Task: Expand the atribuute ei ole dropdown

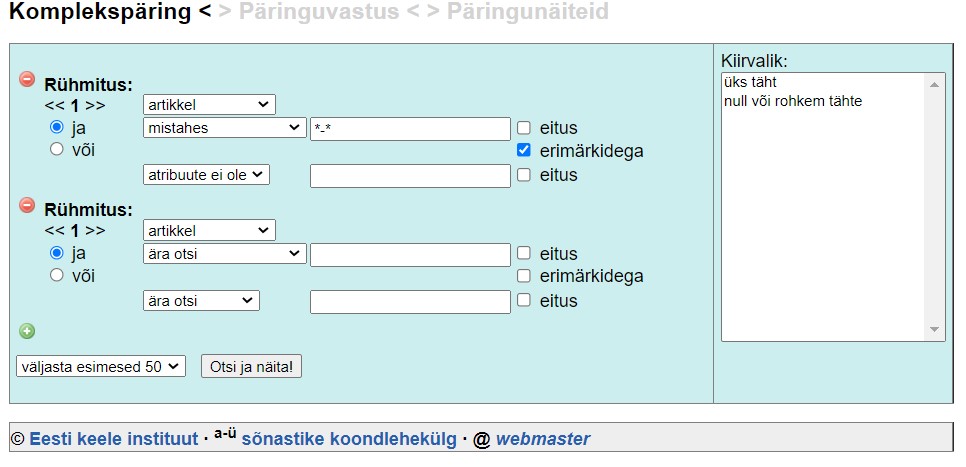Action: pyautogui.click(x=207, y=174)
